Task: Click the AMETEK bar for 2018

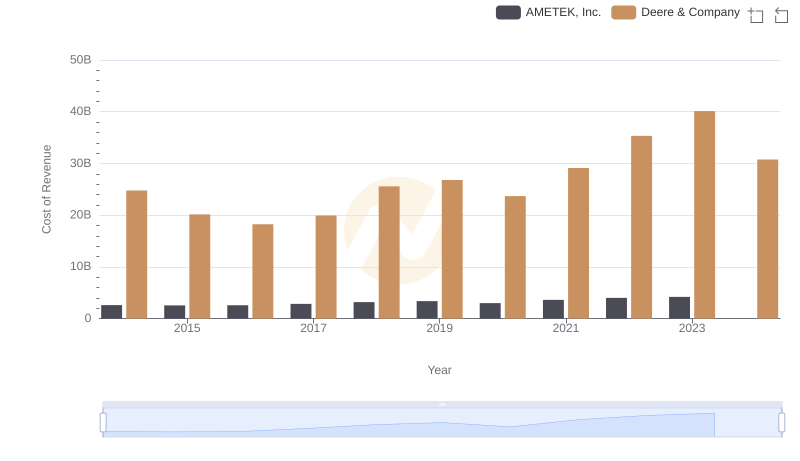Action: pos(364,310)
